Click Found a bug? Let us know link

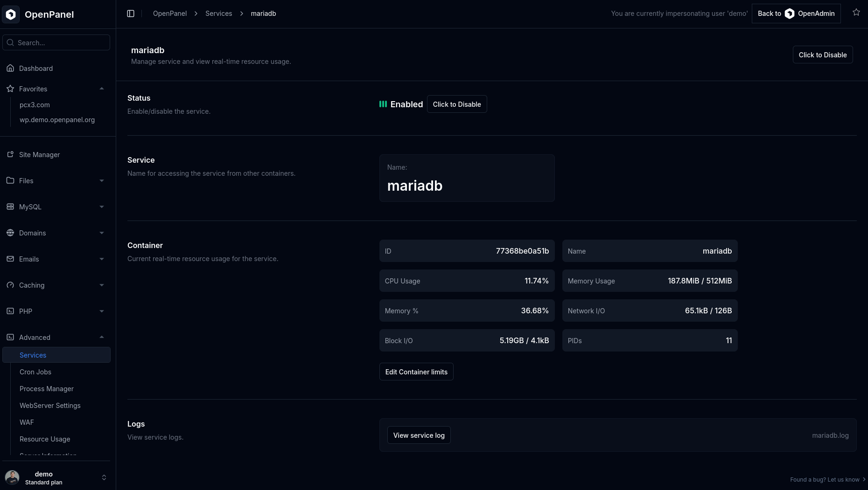tap(827, 479)
